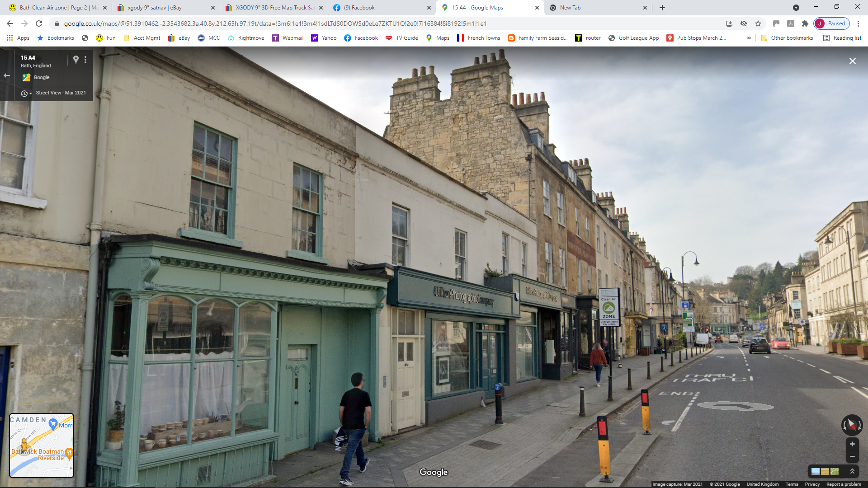Image resolution: width=868 pixels, height=488 pixels.
Task: Reload the current page
Action: click(39, 23)
